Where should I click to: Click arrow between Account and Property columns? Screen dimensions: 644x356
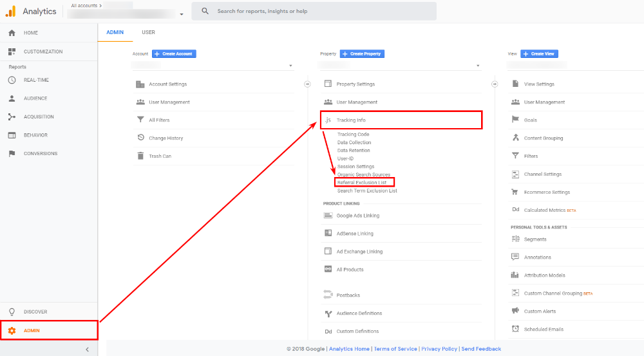click(x=307, y=84)
